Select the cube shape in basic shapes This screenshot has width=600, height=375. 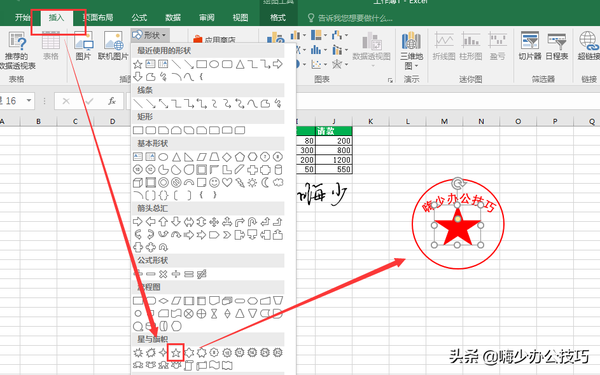[138, 183]
